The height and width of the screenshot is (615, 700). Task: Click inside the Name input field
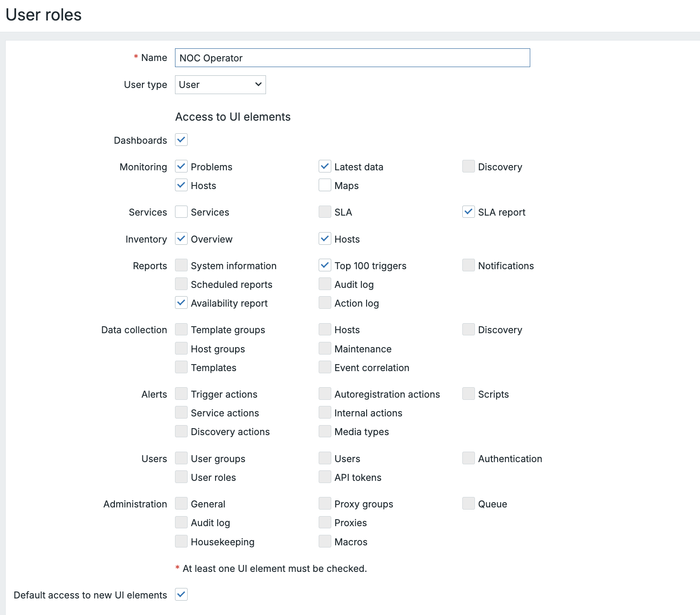tap(352, 57)
